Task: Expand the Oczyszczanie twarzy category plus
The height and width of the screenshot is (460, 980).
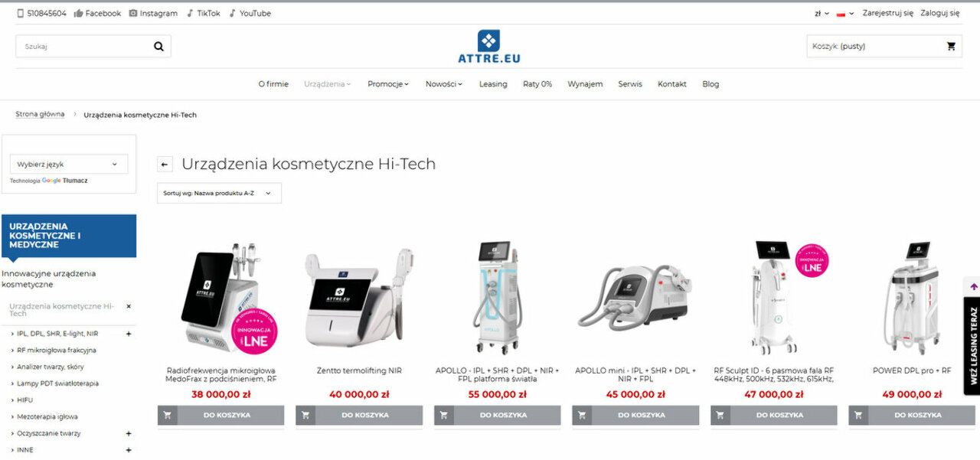Action: [x=129, y=433]
